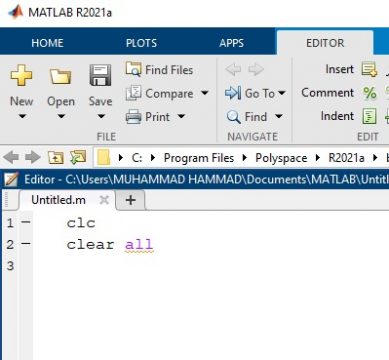Click the Find Files icon
The image size is (389, 360).
[x=133, y=69]
